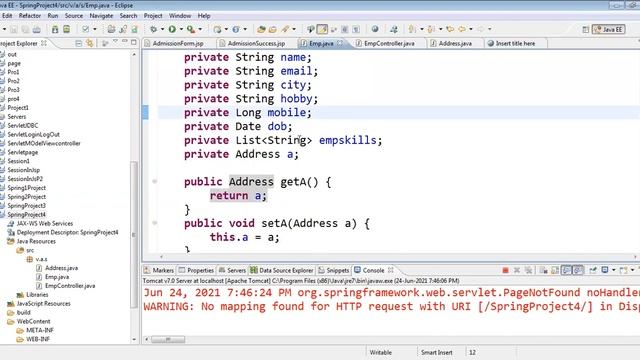Open the Search menu
640x360 pixels.
pos(128,16)
